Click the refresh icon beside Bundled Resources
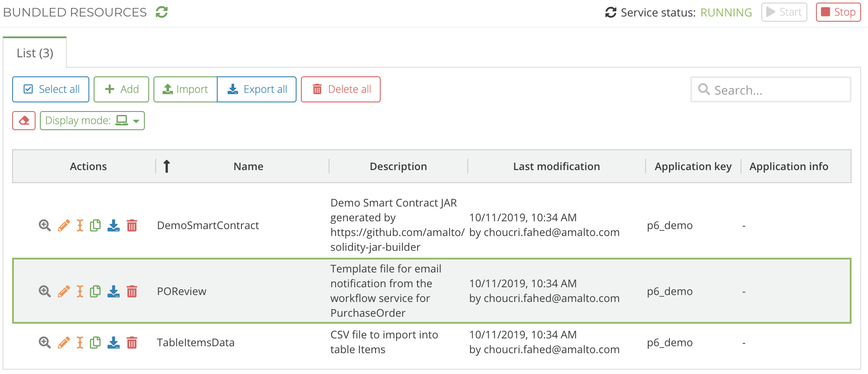This screenshot has width=868, height=374. (162, 12)
